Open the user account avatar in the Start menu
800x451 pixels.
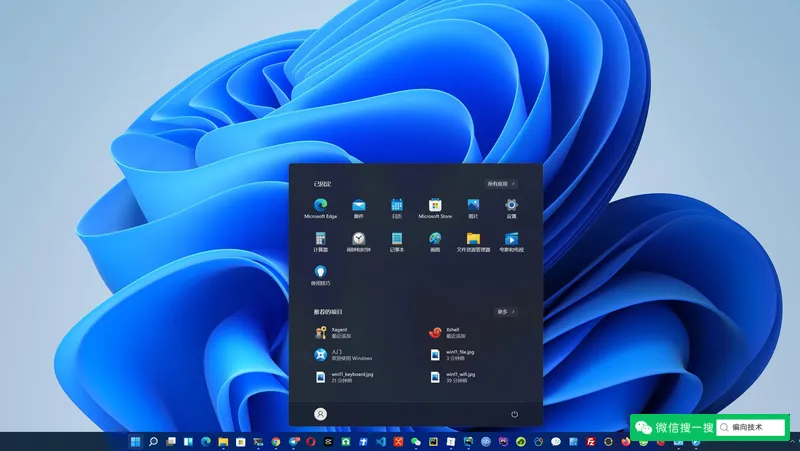coord(320,414)
